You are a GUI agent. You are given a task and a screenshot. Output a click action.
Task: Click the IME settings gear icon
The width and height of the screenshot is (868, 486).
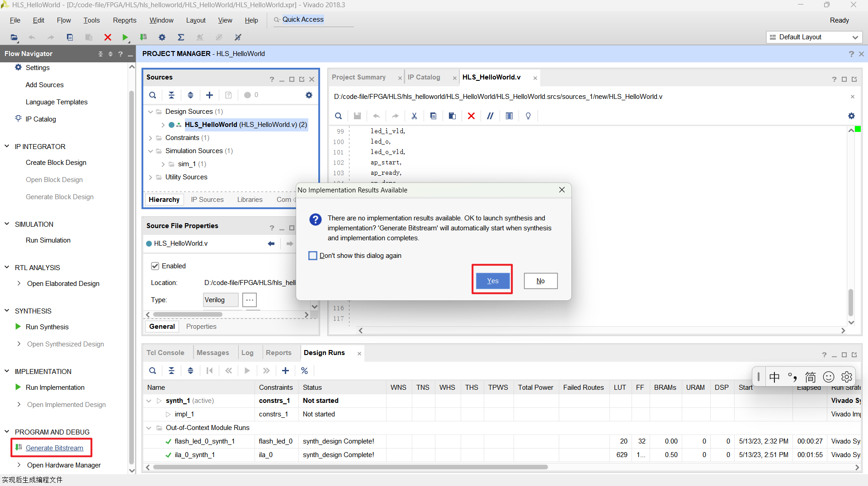pos(847,377)
